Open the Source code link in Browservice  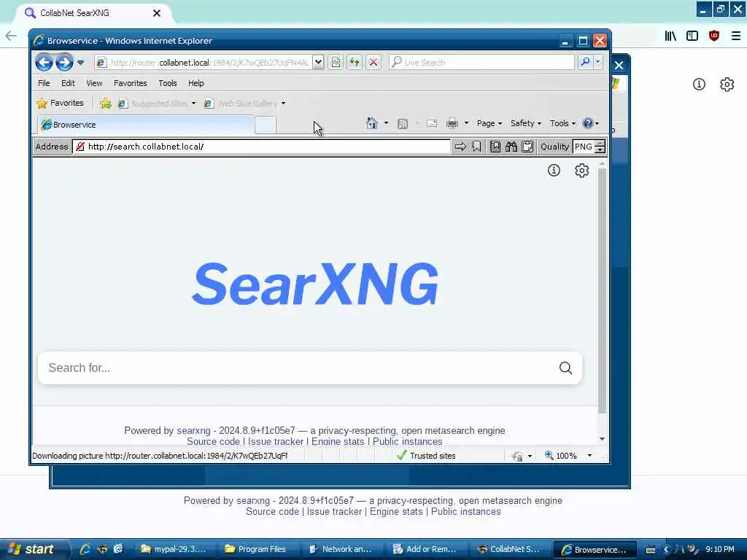[x=213, y=441]
